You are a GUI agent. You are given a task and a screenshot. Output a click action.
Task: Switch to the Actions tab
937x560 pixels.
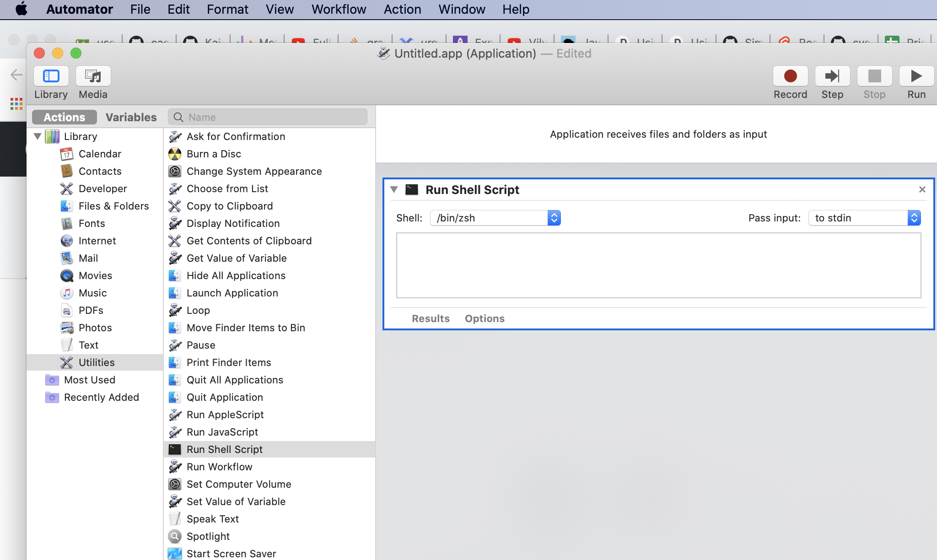[64, 117]
